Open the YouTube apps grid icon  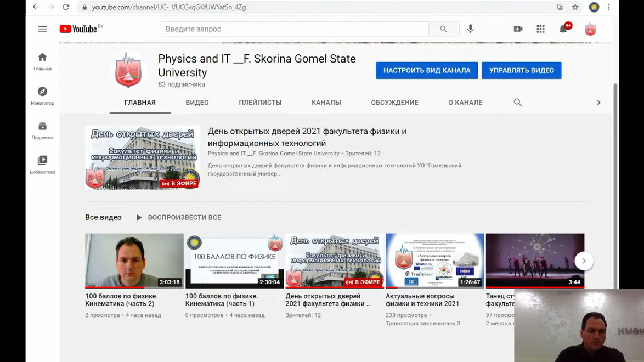pos(540,29)
